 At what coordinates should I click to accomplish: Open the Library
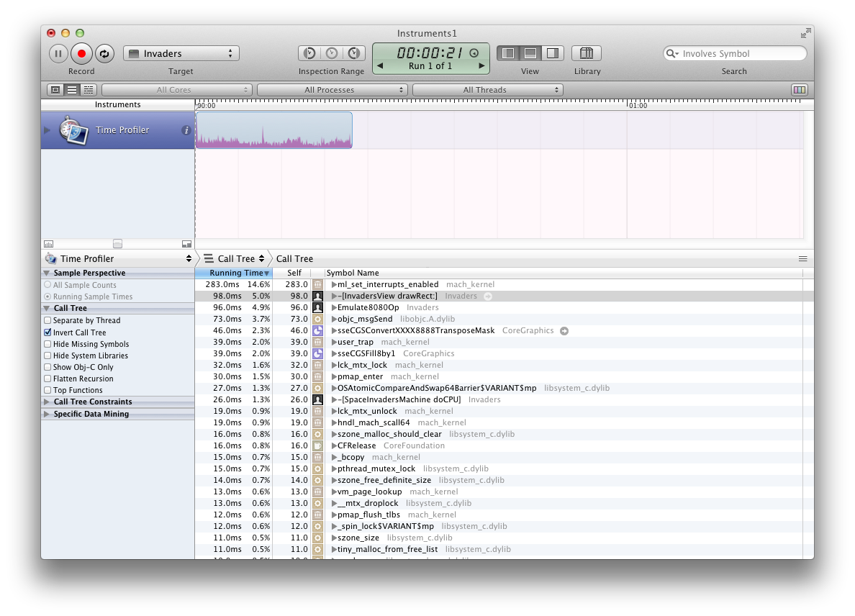click(x=587, y=53)
